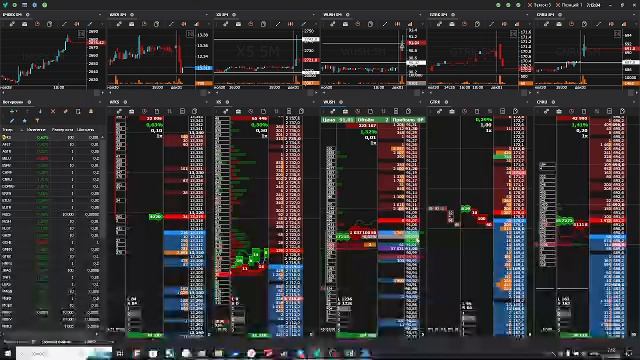Click link-group icon in AFKS chart toolbar
Viewport: 640px width, 360px height.
coord(119,24)
